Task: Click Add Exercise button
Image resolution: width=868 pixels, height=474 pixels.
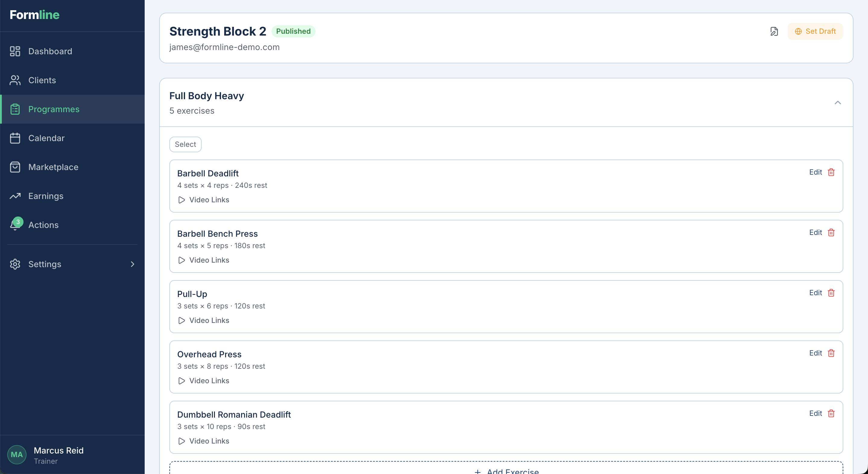Action: click(506, 471)
